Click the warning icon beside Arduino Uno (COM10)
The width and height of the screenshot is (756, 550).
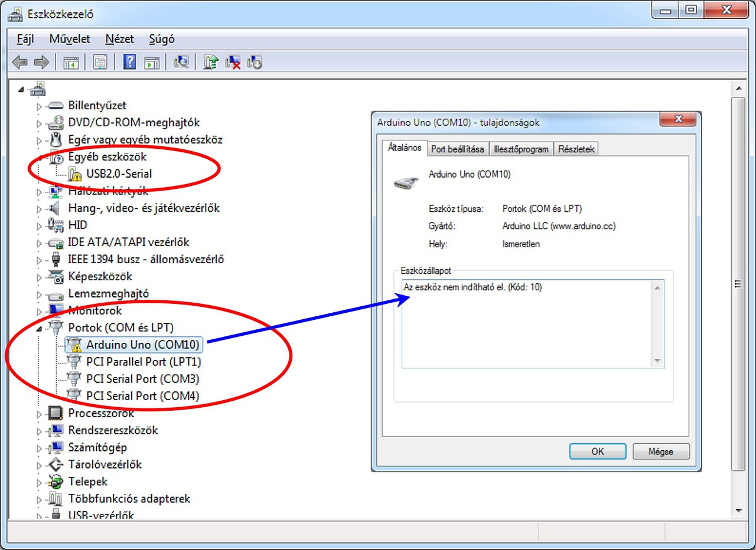[74, 345]
